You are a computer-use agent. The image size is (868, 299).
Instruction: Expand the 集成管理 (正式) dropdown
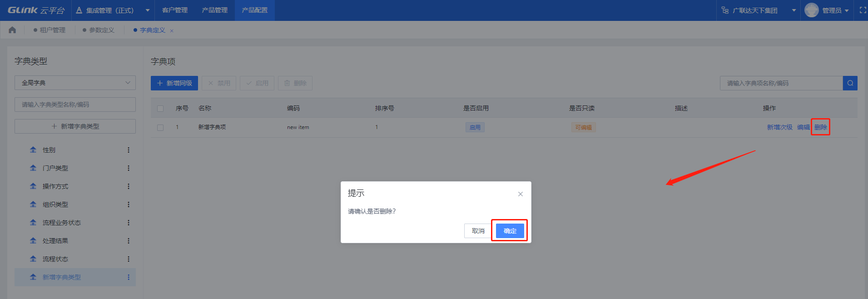click(113, 10)
